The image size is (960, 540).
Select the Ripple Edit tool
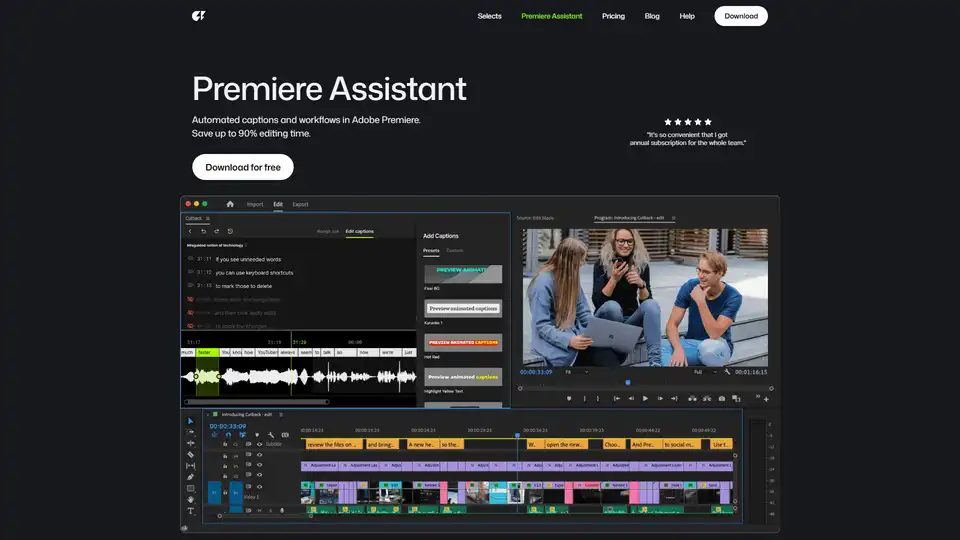[190, 443]
